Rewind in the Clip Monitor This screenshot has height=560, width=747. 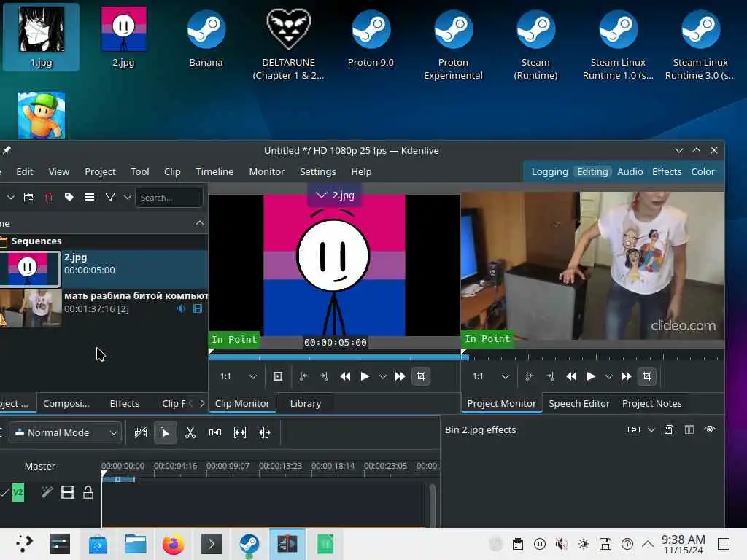pyautogui.click(x=345, y=377)
